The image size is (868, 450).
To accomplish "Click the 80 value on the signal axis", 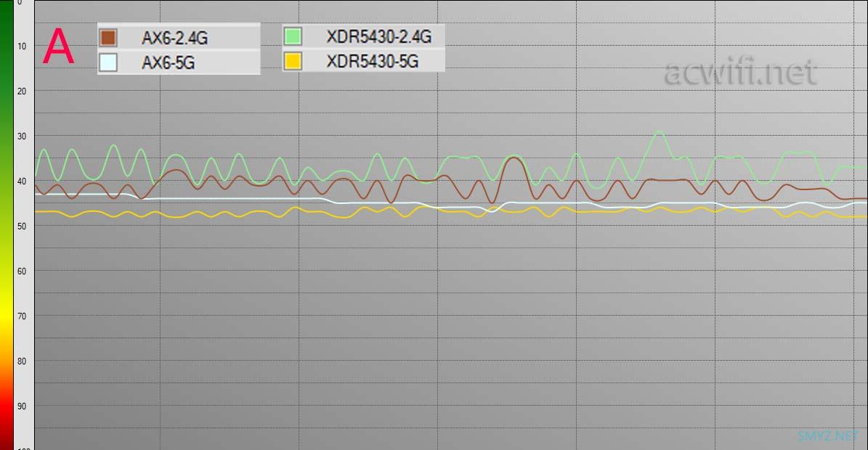I will pyautogui.click(x=22, y=361).
